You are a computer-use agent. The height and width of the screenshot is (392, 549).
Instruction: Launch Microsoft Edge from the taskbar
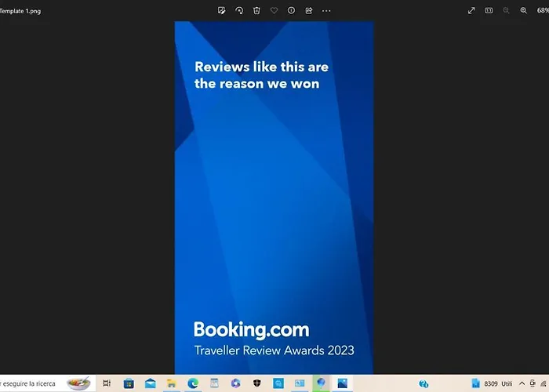[193, 383]
